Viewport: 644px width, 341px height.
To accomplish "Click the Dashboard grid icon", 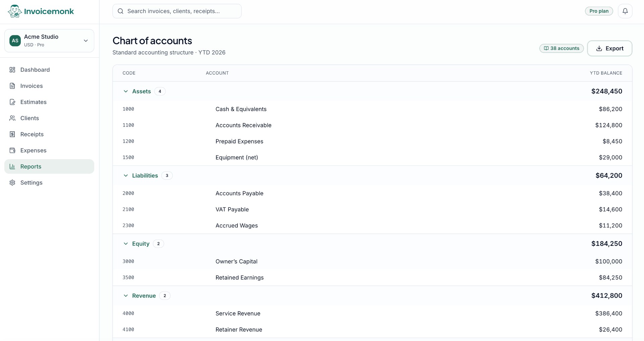I will tap(12, 70).
